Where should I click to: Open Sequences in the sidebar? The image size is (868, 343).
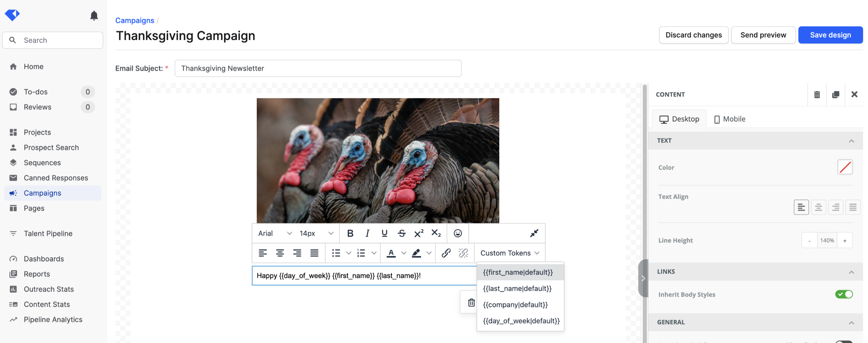pyautogui.click(x=42, y=163)
